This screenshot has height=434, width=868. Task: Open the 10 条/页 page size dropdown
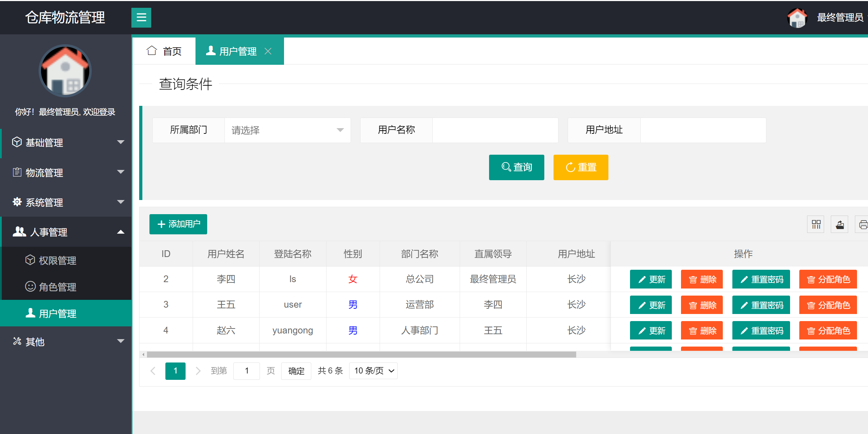373,371
